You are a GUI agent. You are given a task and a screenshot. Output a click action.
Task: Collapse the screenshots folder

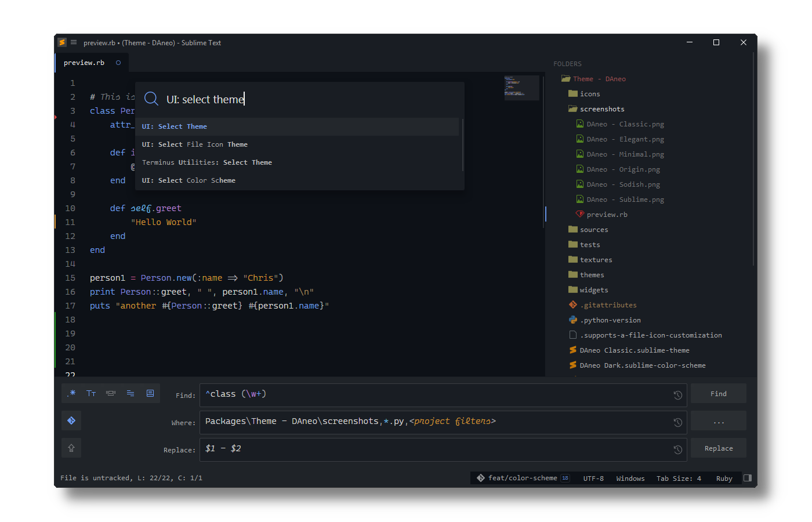[x=573, y=108]
